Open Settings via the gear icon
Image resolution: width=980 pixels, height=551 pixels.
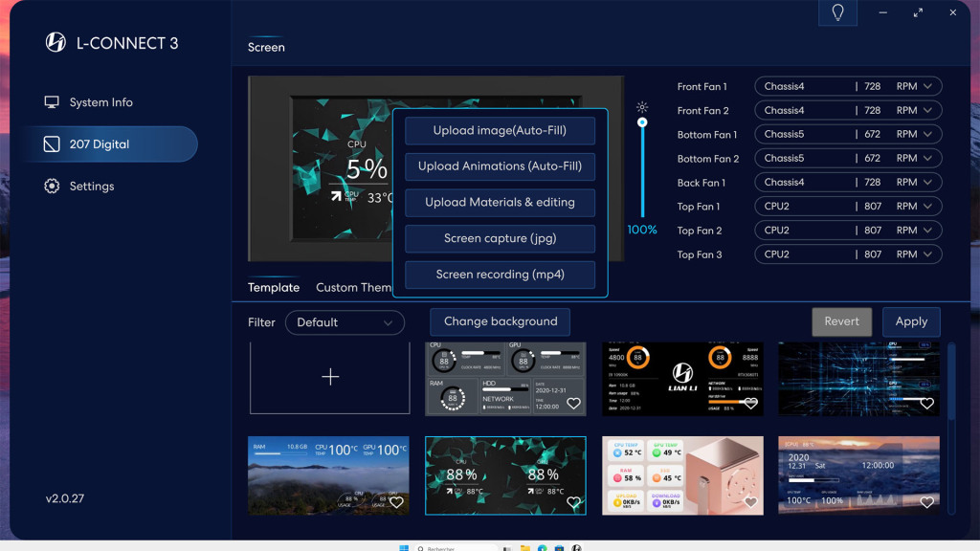click(x=52, y=187)
